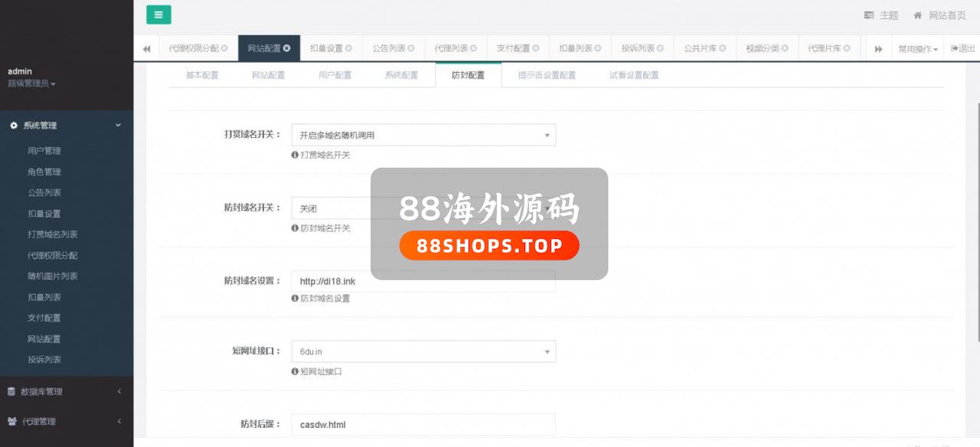
Task: Click the 防封后缀 input field
Action: pyautogui.click(x=423, y=424)
